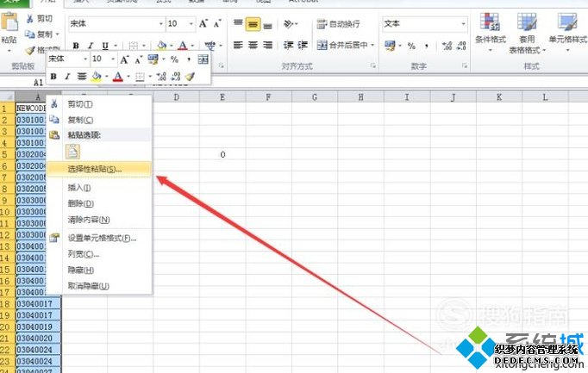Decrease indent in alignment group
588x373 pixels.
(x=288, y=46)
